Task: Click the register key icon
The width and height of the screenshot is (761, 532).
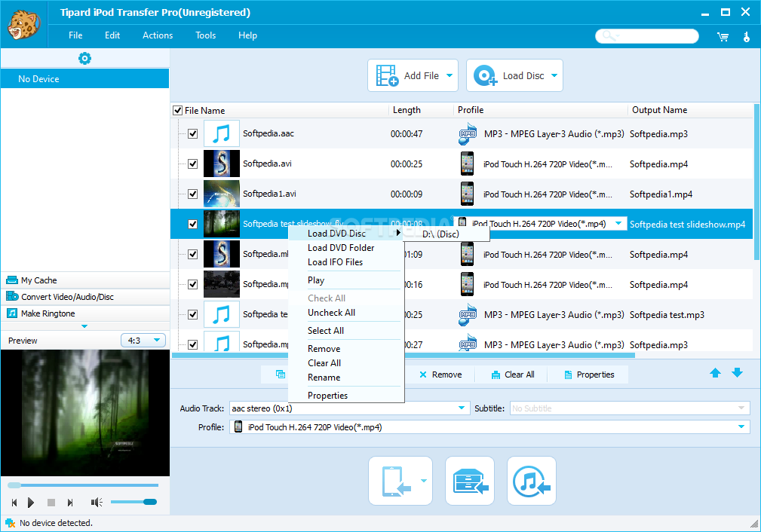Action: tap(747, 36)
